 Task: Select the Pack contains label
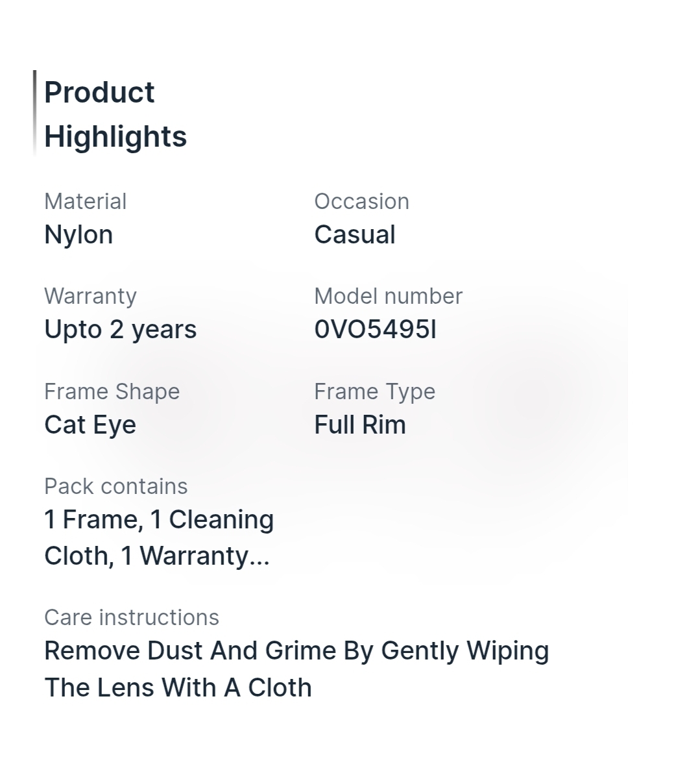pyautogui.click(x=116, y=486)
